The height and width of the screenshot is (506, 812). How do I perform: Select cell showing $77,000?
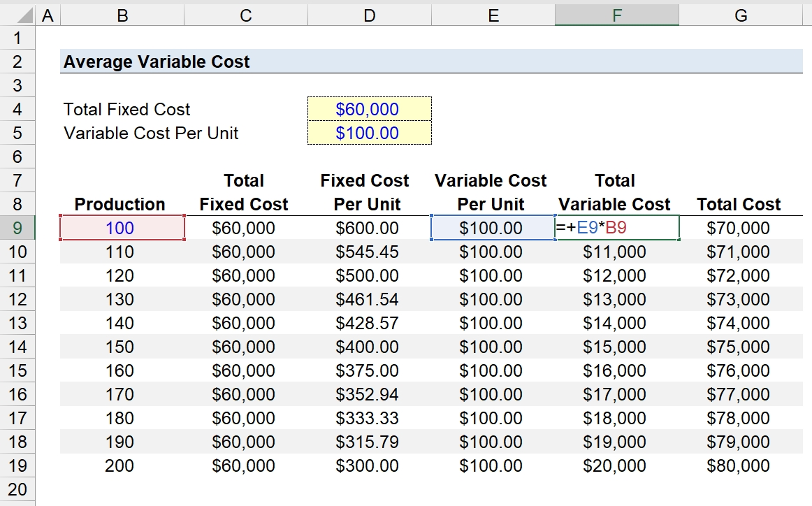[741, 395]
